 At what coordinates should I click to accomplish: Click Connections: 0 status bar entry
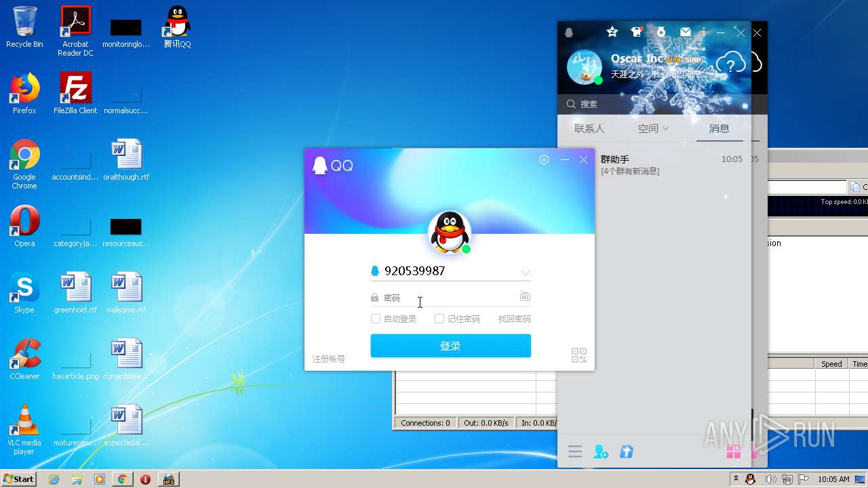click(x=425, y=423)
